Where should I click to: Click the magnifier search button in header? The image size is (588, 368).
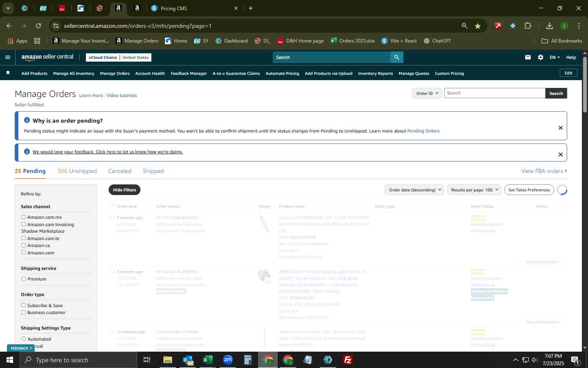coord(396,57)
